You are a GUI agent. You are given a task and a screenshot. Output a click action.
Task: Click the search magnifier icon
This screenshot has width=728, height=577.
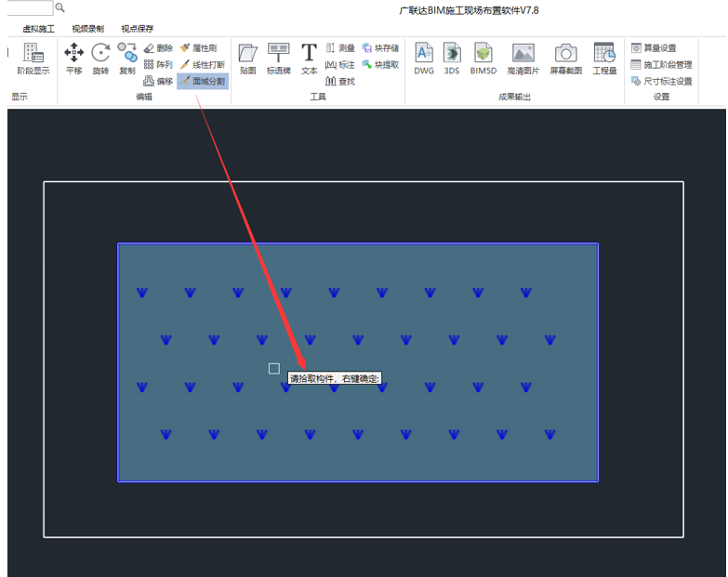(60, 7)
